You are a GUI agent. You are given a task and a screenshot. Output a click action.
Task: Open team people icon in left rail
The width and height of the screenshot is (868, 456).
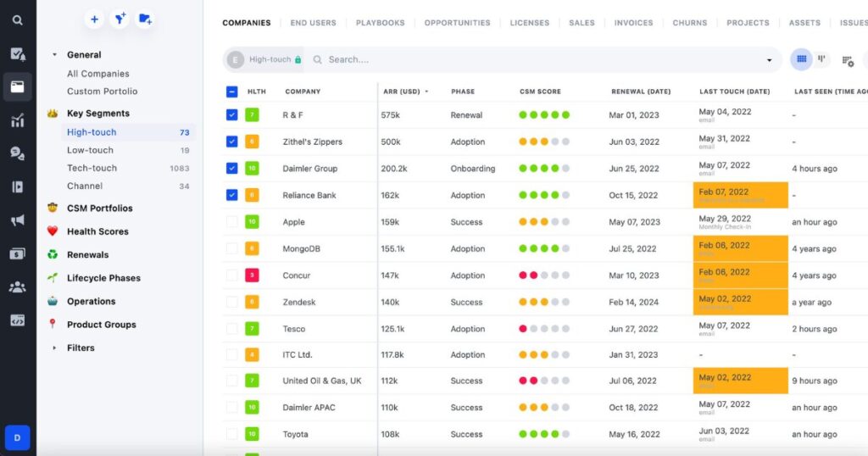point(17,286)
